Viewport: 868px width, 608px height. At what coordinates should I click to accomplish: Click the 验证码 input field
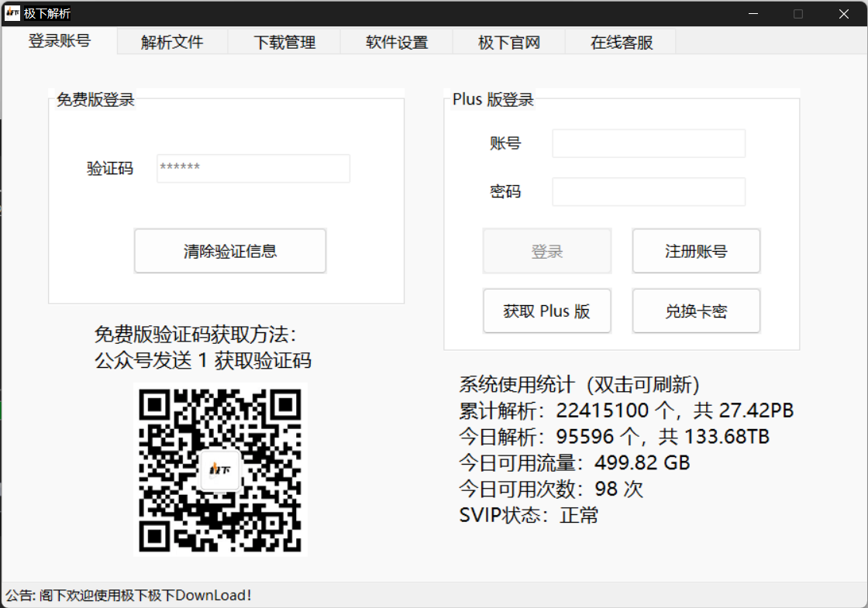253,168
